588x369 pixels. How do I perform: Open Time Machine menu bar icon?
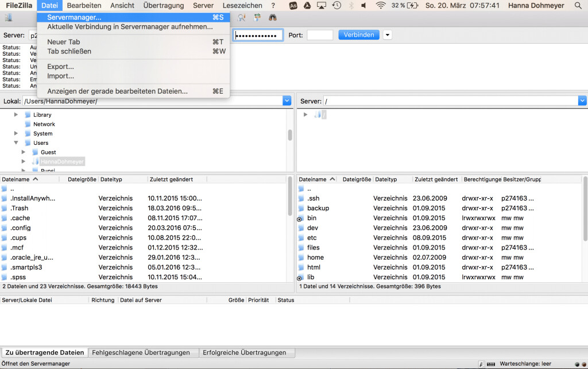coord(336,5)
